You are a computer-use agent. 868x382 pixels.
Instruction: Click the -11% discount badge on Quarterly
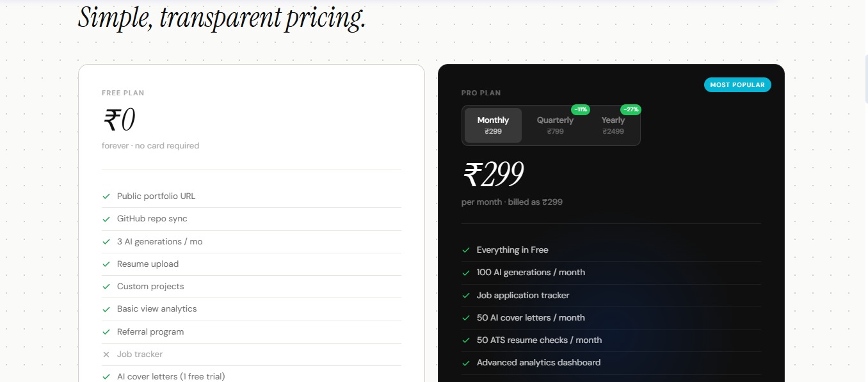pos(581,109)
